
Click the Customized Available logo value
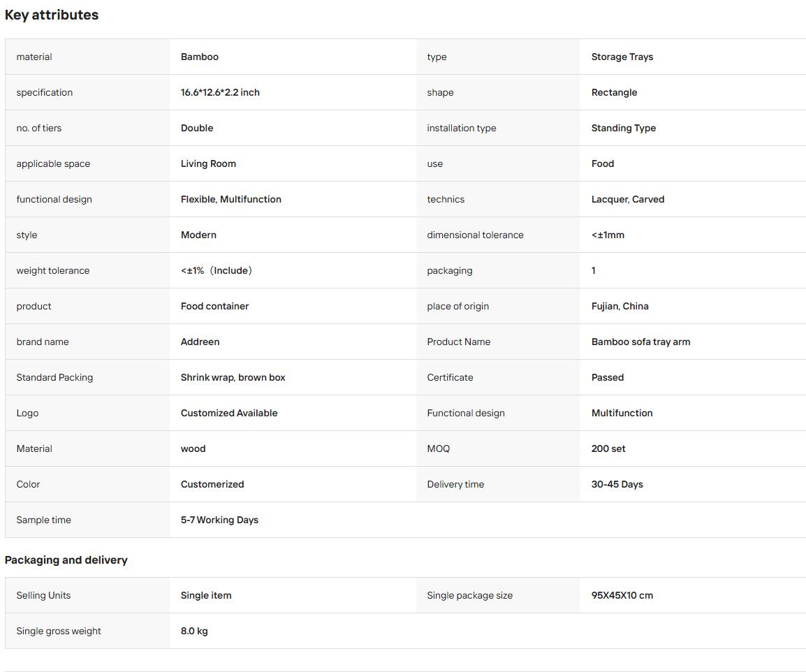coord(229,413)
